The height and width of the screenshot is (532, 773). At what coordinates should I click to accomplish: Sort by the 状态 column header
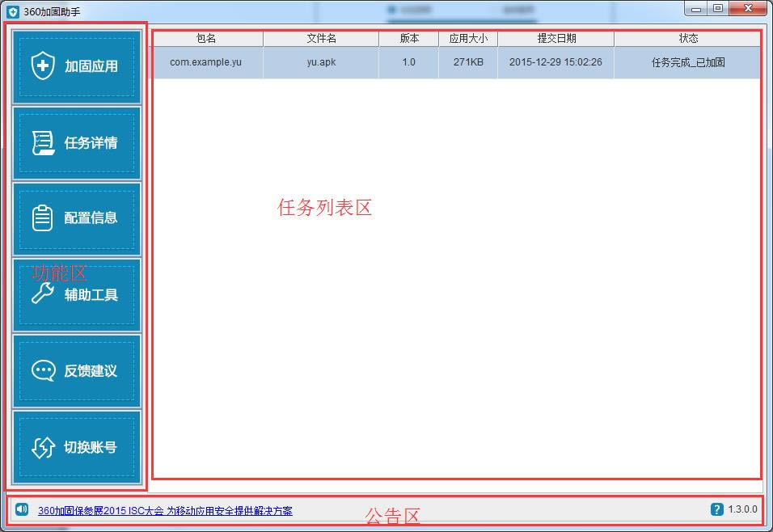pyautogui.click(x=688, y=39)
